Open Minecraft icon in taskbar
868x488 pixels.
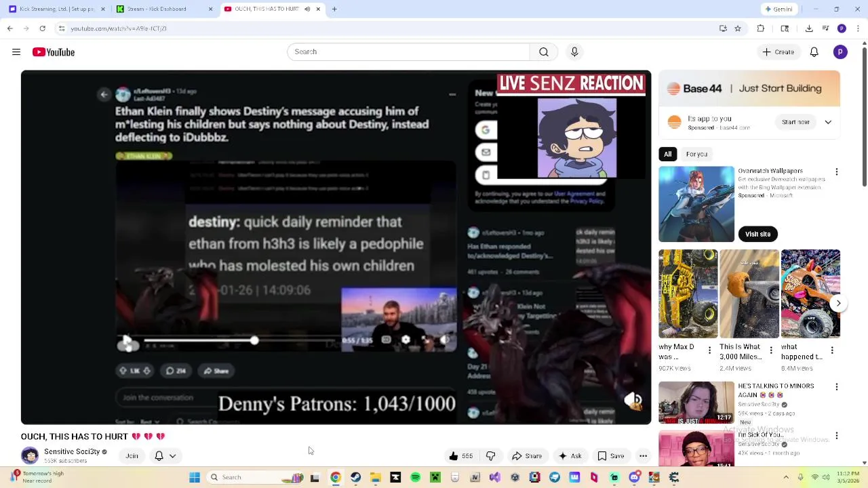pyautogui.click(x=435, y=477)
